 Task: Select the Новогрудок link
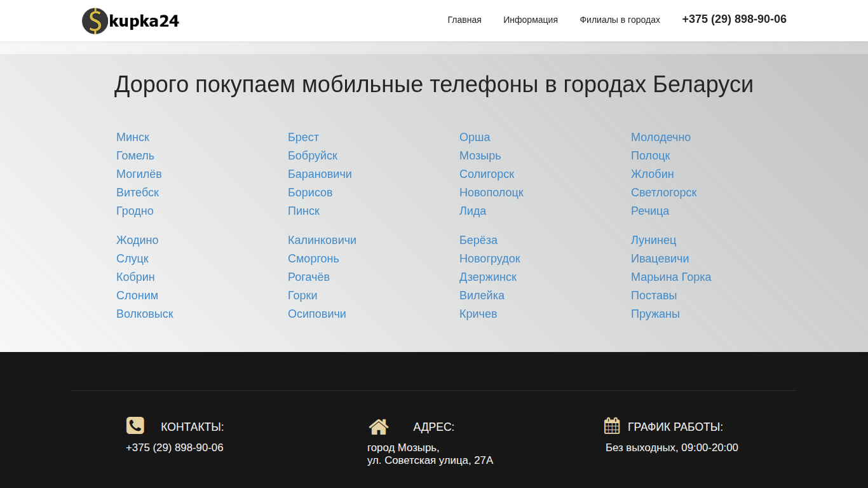pyautogui.click(x=490, y=259)
